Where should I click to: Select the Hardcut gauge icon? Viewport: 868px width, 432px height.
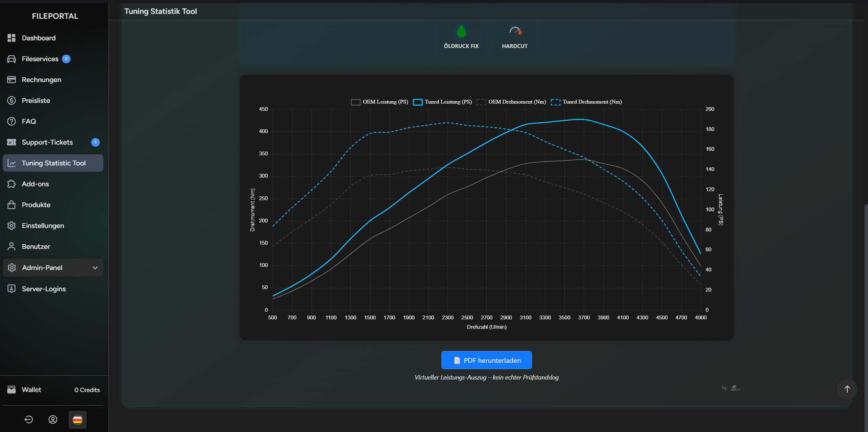click(x=515, y=31)
